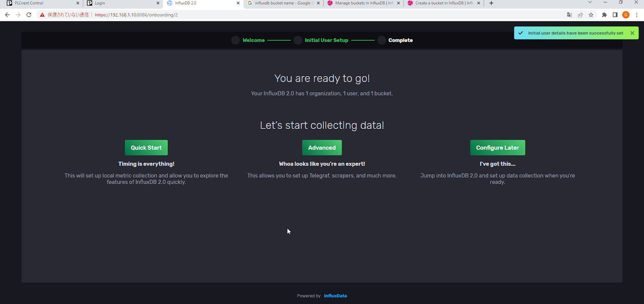Open the Create a bucket in InfluxDB tab

(444, 3)
